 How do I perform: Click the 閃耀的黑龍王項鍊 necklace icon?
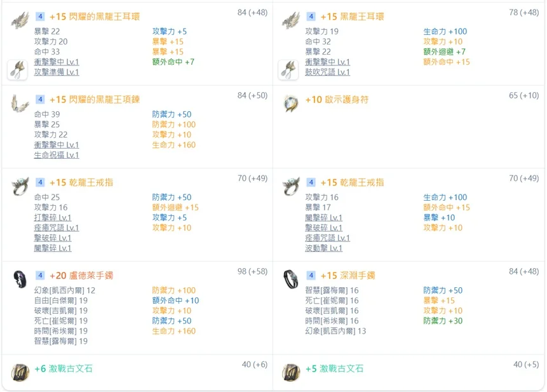pyautogui.click(x=20, y=104)
